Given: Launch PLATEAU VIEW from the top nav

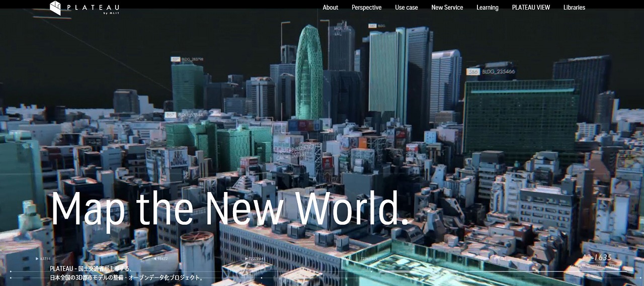Looking at the screenshot, I should pyautogui.click(x=531, y=8).
